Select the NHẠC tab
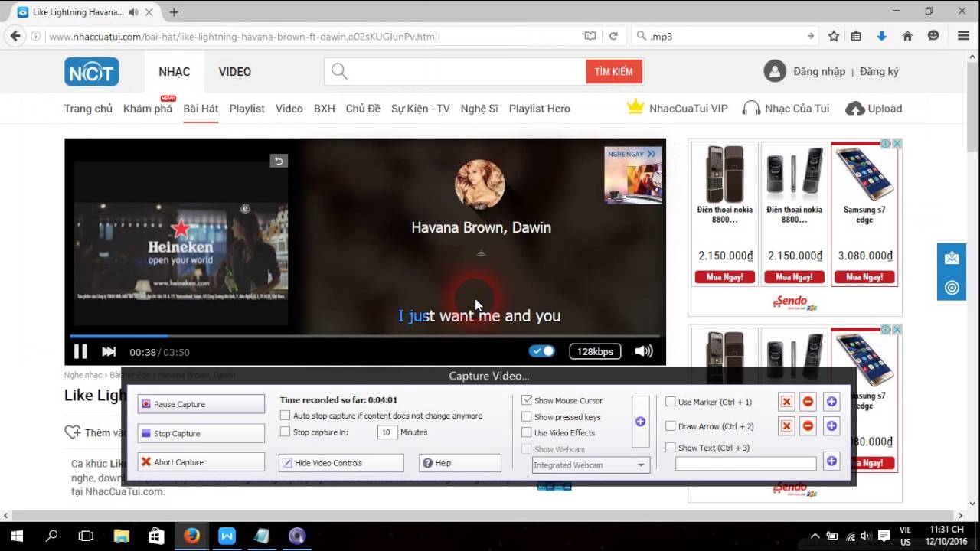The height and width of the screenshot is (551, 980). pos(174,72)
